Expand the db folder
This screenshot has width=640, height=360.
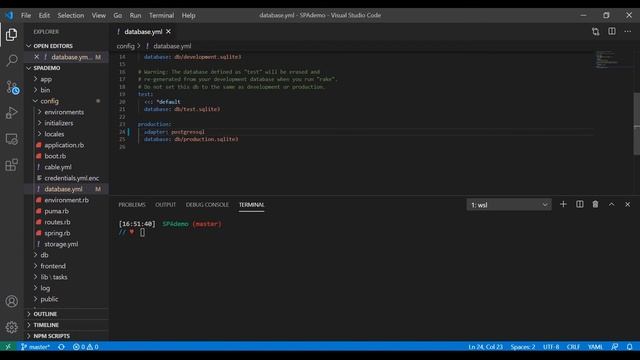point(44,255)
